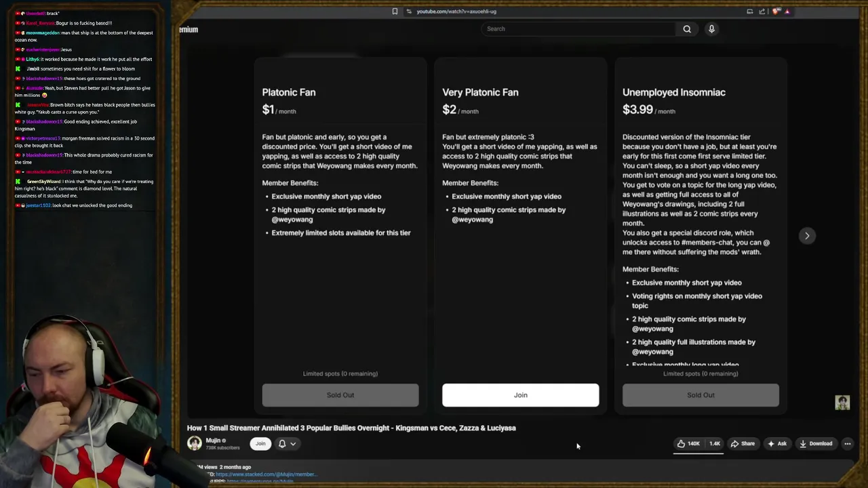Screen dimensions: 868x488
Task: Select the Platonic Fan tier heading
Action: click(x=289, y=92)
